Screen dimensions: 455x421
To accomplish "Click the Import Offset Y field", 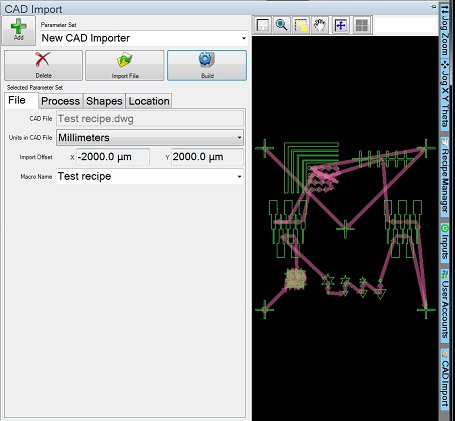I will pos(207,157).
